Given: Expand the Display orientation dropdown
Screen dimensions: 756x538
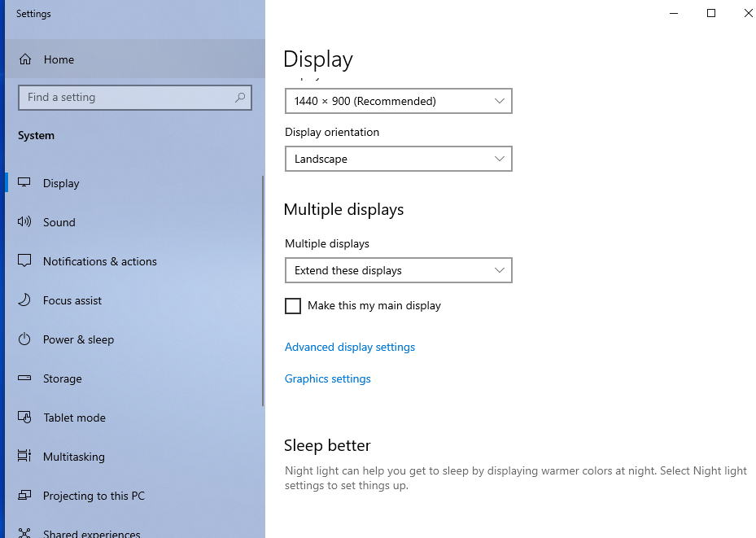Looking at the screenshot, I should (398, 159).
